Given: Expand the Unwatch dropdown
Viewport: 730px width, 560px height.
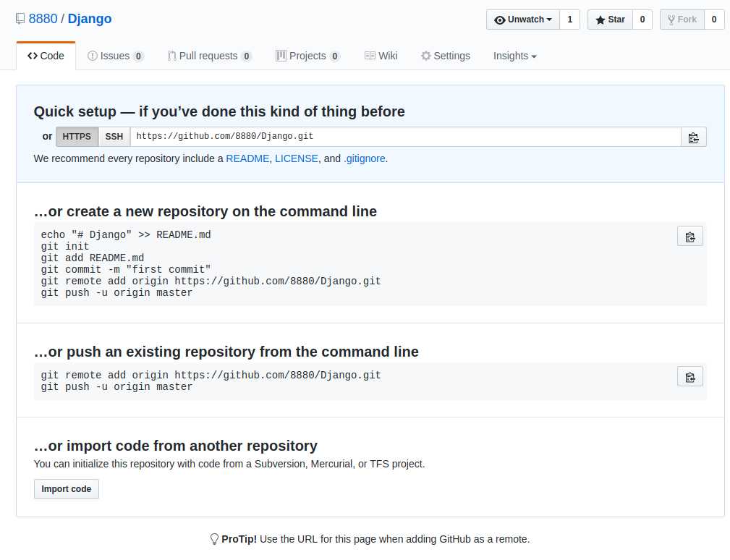Looking at the screenshot, I should pyautogui.click(x=523, y=20).
